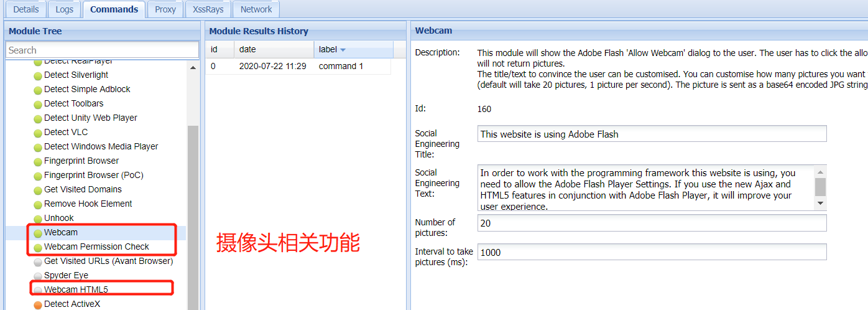Click grey dot beside Get Visited URLs (Avant Browser)
This screenshot has height=310, width=868.
[x=38, y=261]
